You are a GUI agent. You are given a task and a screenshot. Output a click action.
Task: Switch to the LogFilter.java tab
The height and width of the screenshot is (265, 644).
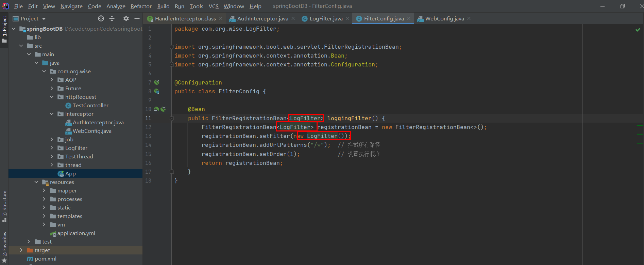point(326,18)
